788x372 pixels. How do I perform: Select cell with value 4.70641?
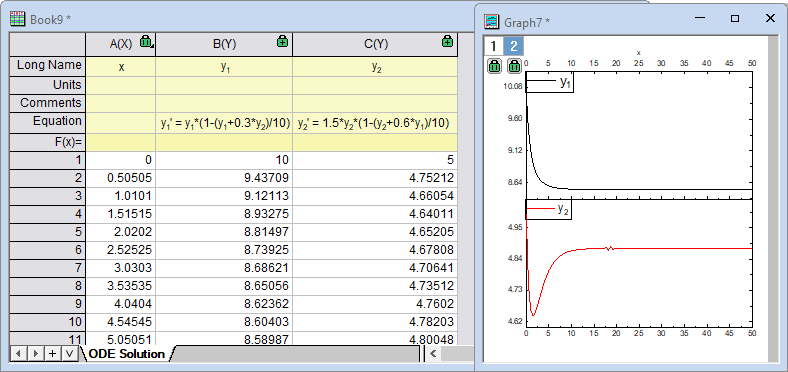pyautogui.click(x=375, y=268)
